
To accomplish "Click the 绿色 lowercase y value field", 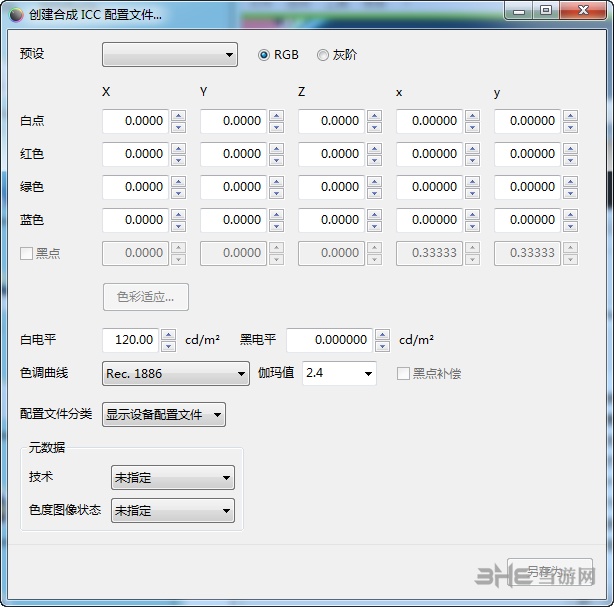I will [x=527, y=187].
